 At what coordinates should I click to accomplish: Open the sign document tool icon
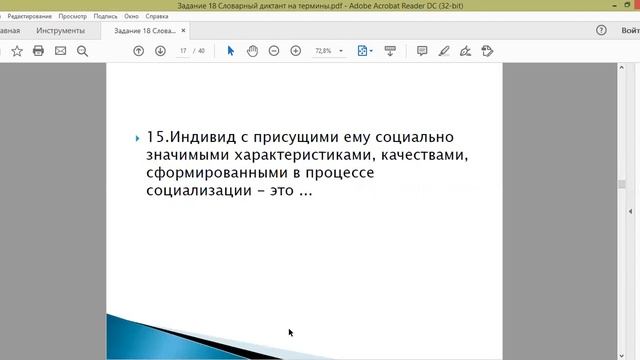coord(465,51)
